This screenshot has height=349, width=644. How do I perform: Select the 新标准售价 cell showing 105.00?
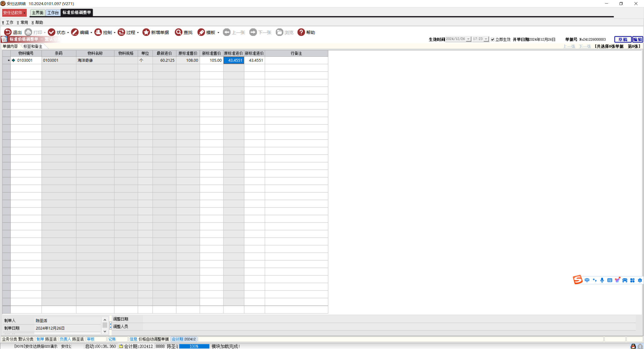coord(212,60)
